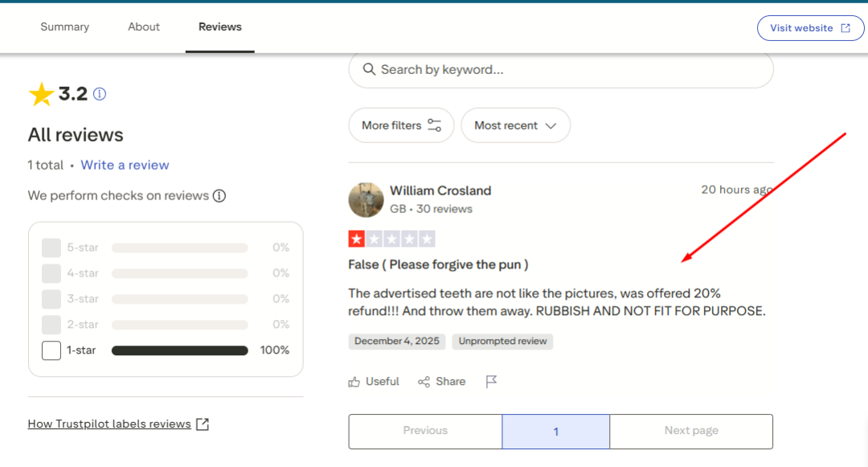
Task: Select the Reviews tab
Action: click(x=219, y=27)
